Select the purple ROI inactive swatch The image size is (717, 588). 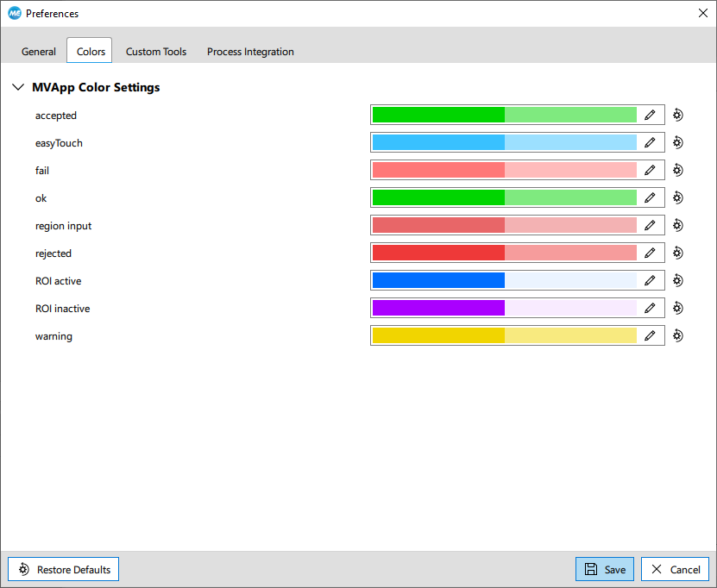[x=438, y=308]
